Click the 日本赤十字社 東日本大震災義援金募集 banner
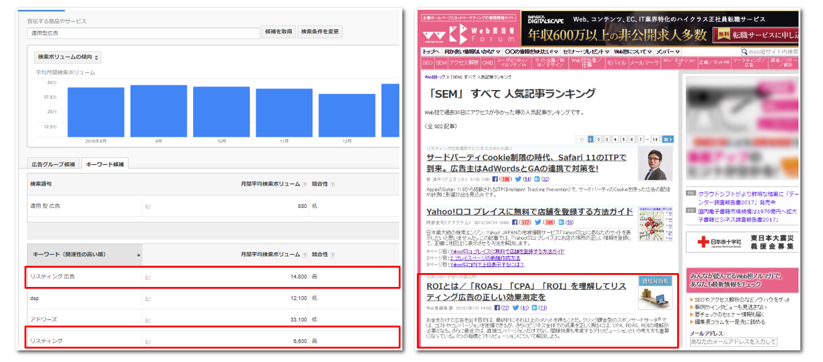 point(742,242)
